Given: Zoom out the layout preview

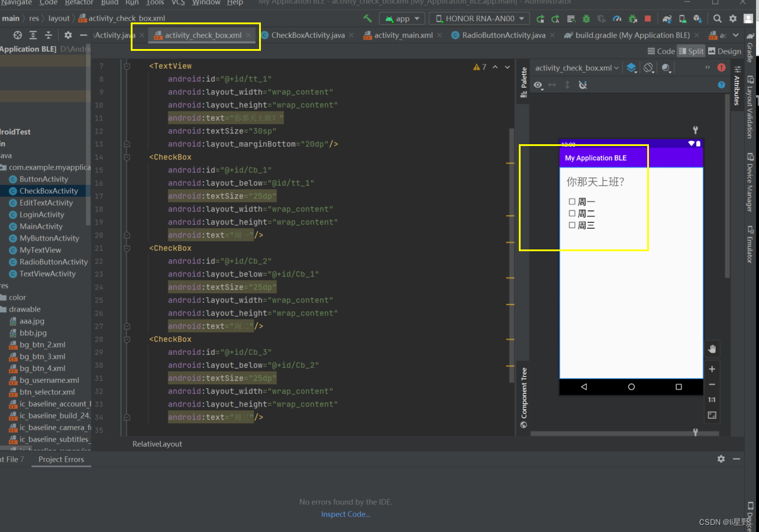Looking at the screenshot, I should point(712,384).
